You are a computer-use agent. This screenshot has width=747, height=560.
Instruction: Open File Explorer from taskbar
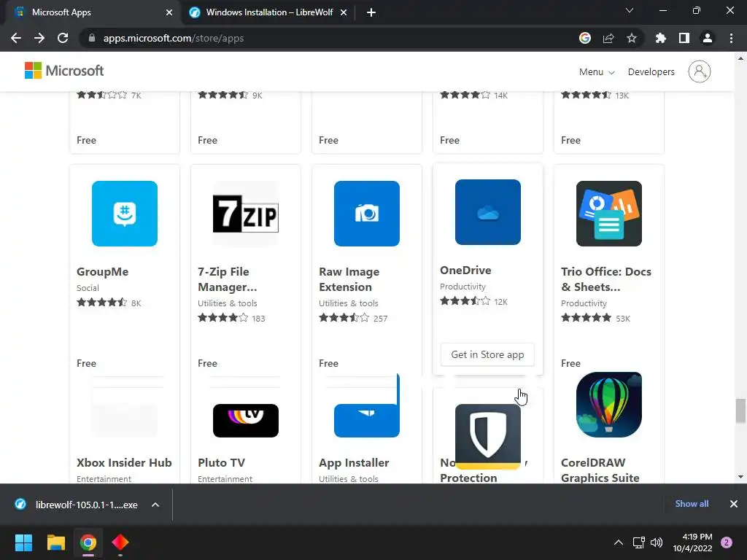55,542
